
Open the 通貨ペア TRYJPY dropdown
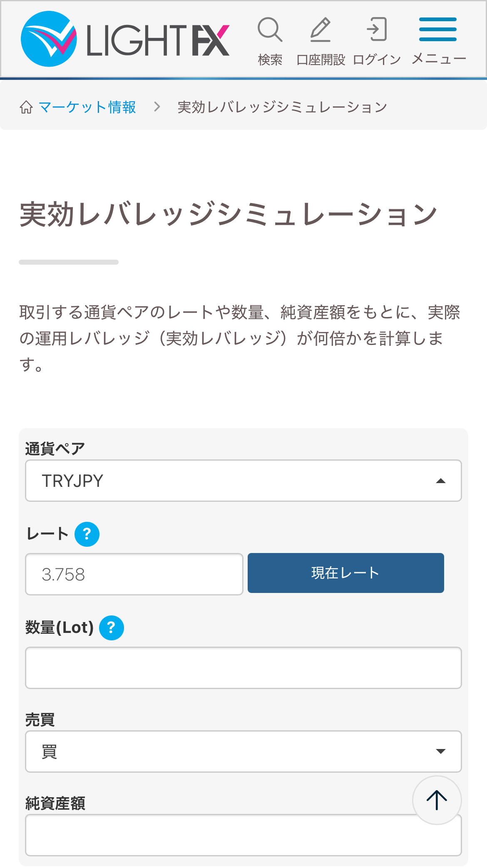(x=243, y=481)
